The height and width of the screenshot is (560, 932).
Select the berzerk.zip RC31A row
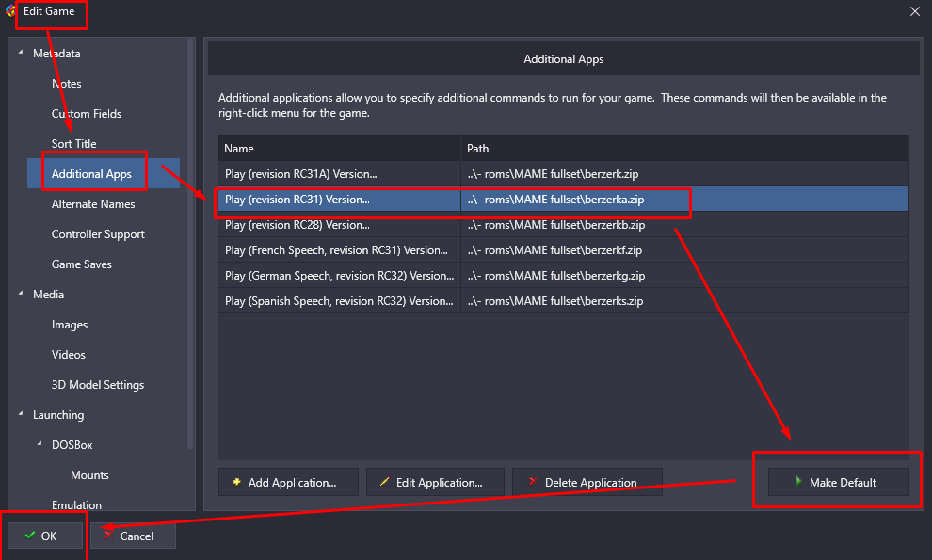coord(564,174)
